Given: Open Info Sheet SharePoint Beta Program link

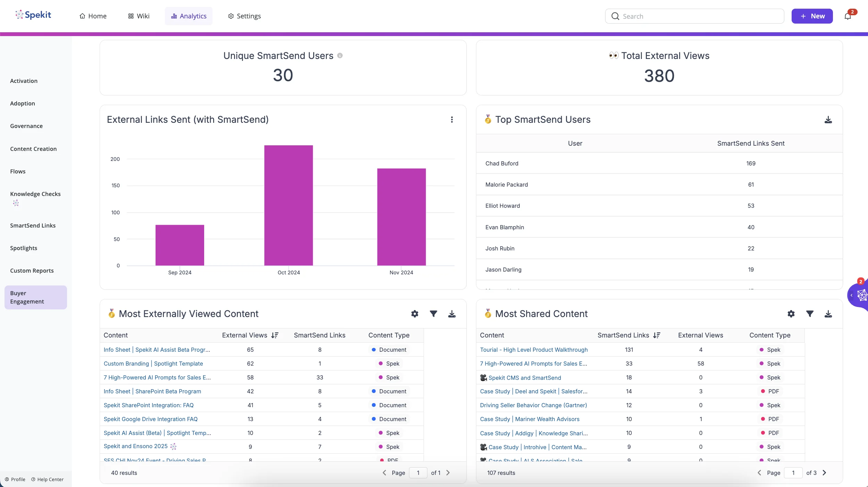Looking at the screenshot, I should tap(152, 391).
